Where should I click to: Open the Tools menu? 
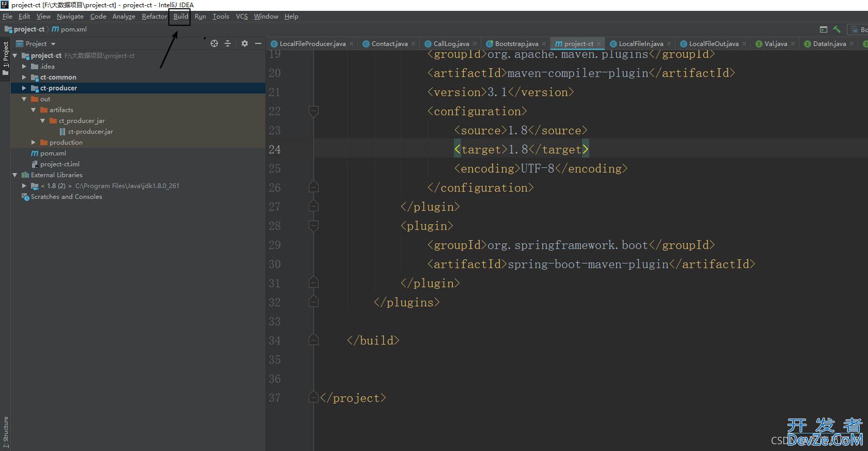point(221,17)
